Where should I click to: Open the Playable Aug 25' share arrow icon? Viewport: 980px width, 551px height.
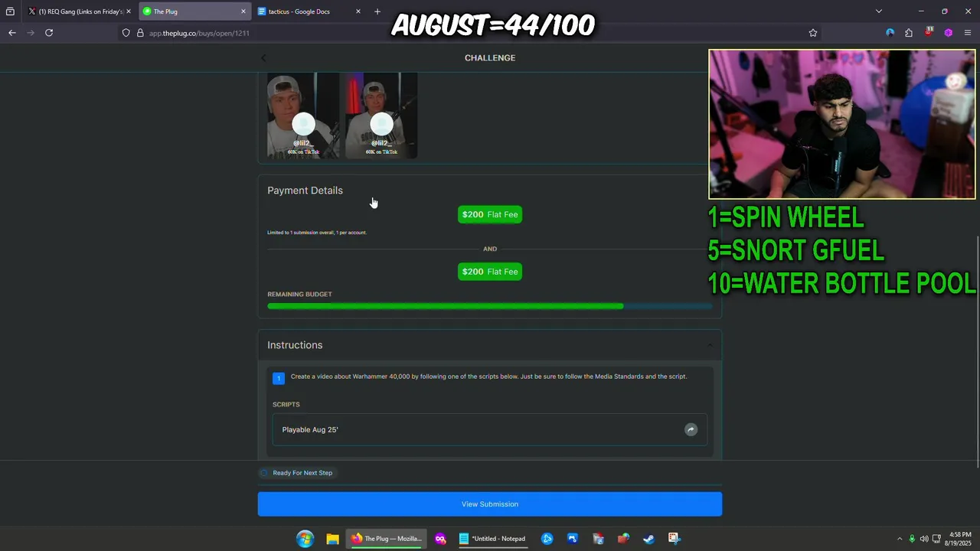click(x=691, y=429)
